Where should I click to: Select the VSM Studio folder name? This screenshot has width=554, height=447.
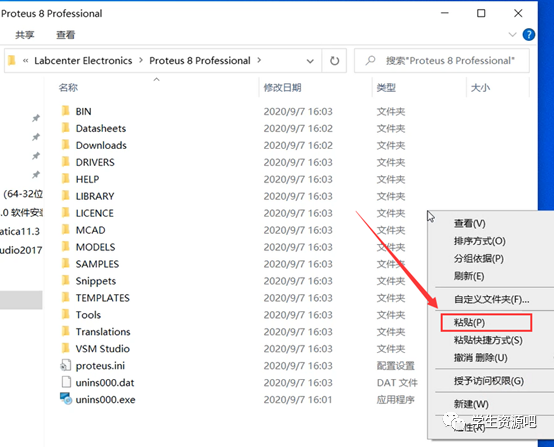102,349
